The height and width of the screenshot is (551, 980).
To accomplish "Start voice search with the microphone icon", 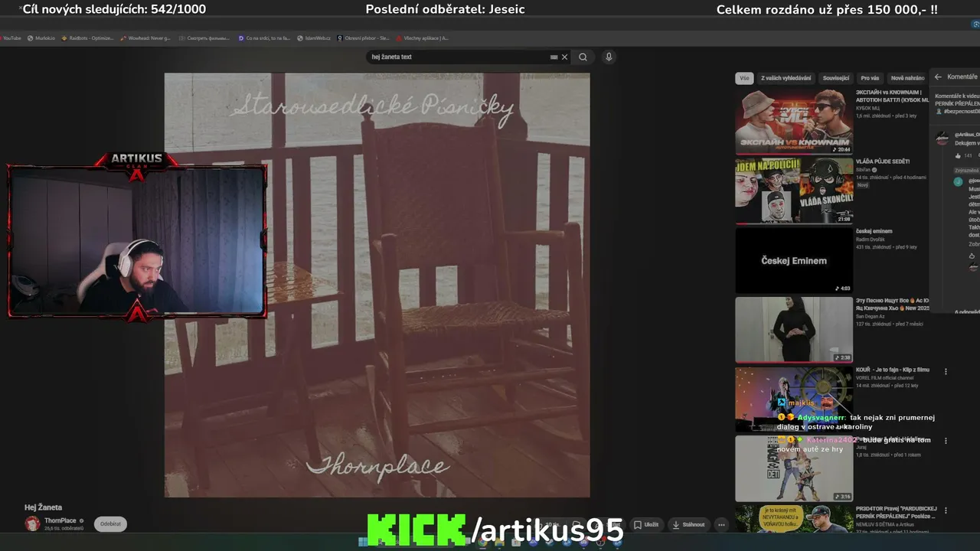I will [609, 57].
